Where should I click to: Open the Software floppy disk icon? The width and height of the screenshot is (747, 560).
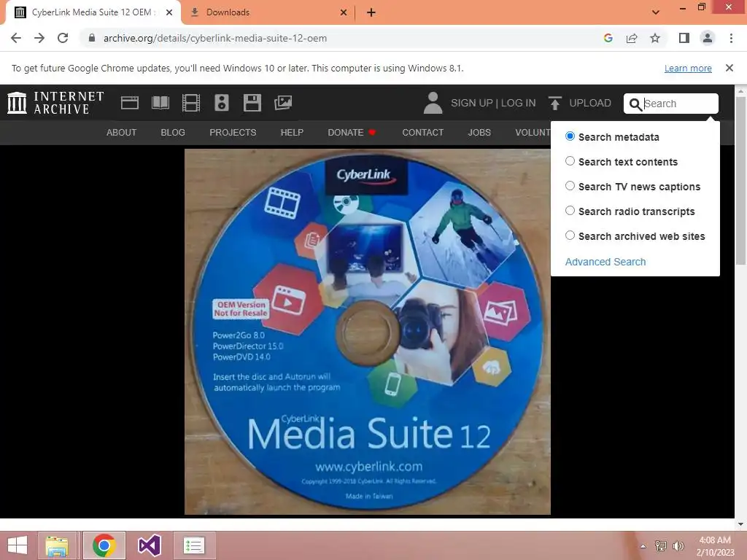(x=252, y=103)
